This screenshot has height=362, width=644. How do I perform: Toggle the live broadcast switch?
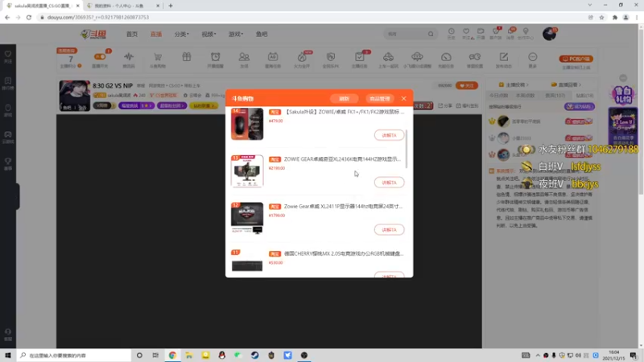100,57
